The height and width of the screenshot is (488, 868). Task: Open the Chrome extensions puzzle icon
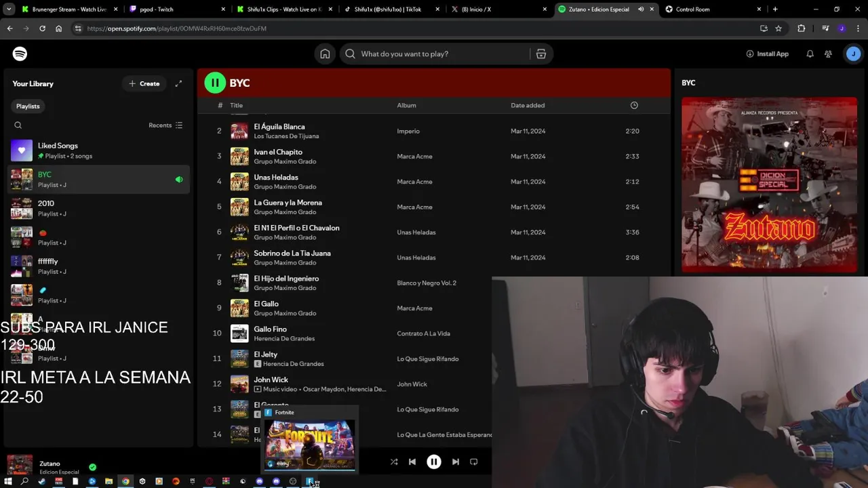[802, 28]
